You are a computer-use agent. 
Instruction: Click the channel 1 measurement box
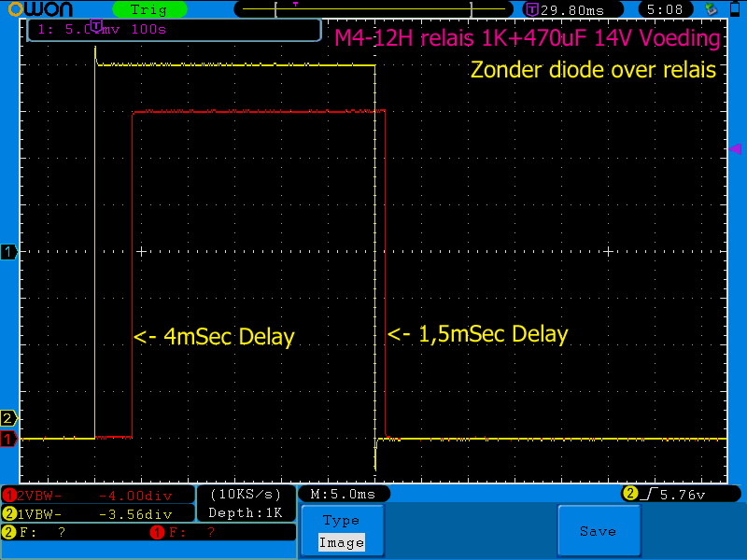(x=175, y=30)
